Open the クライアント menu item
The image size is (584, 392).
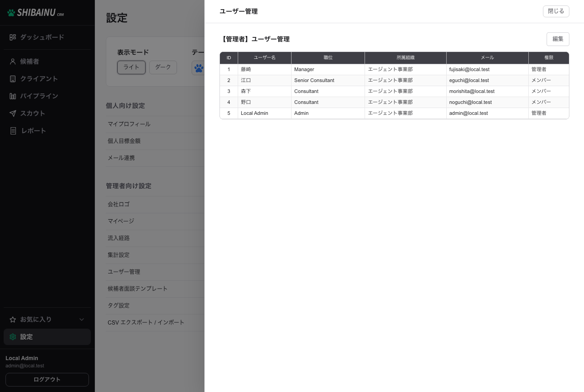coord(47,78)
